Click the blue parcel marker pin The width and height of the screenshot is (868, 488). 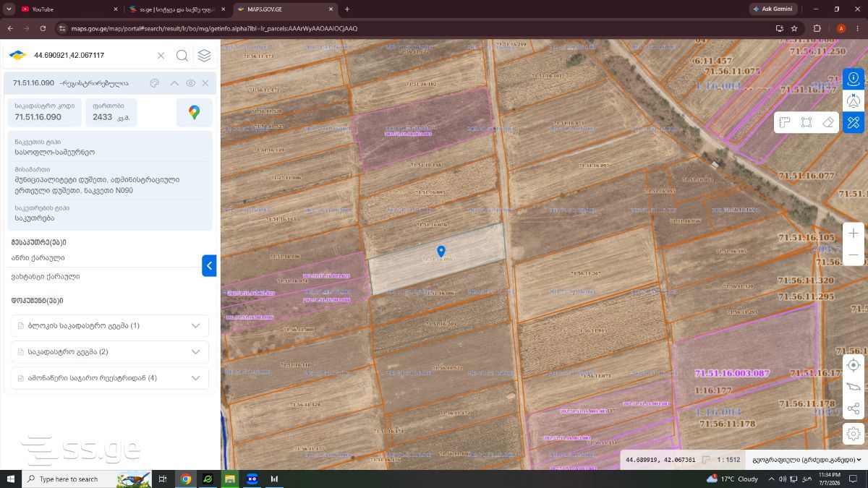[441, 251]
